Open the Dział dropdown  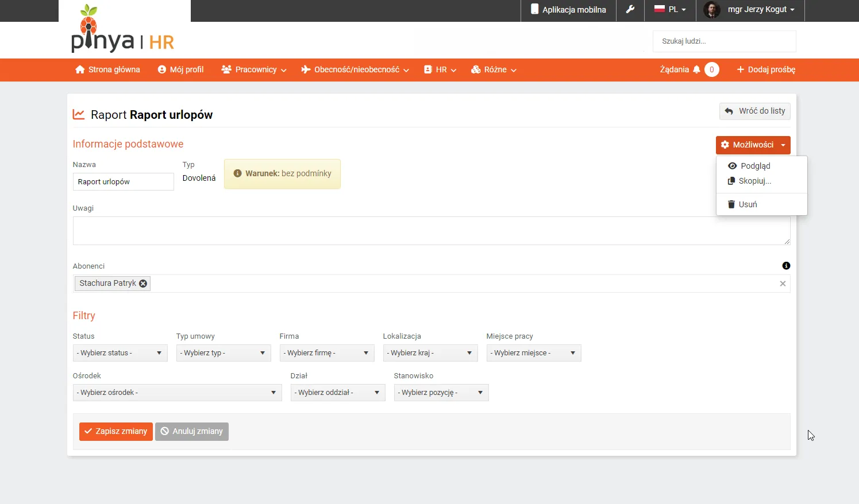click(338, 393)
